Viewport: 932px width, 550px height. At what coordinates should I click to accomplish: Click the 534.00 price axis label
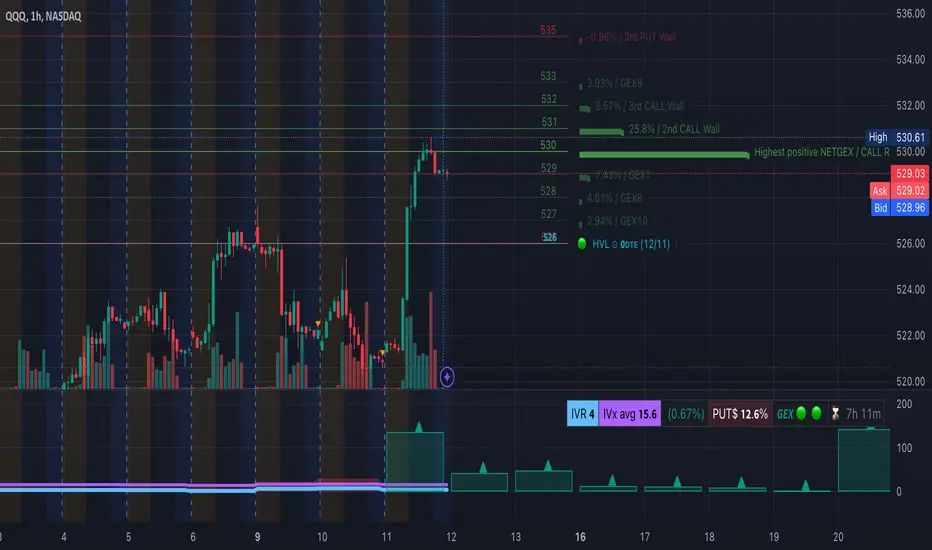pos(911,59)
